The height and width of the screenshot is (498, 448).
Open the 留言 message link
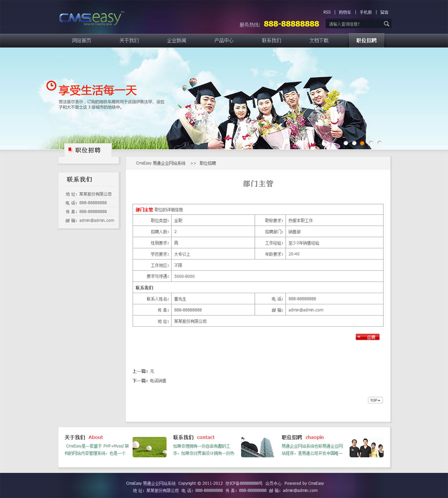click(384, 12)
